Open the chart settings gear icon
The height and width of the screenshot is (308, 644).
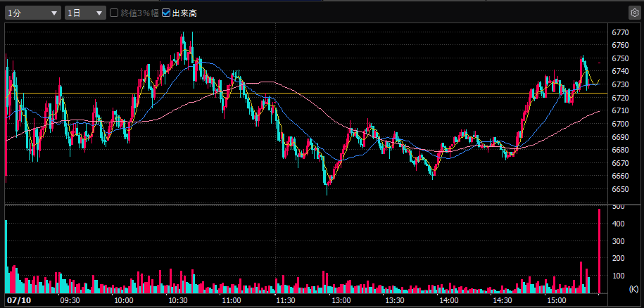coord(635,13)
